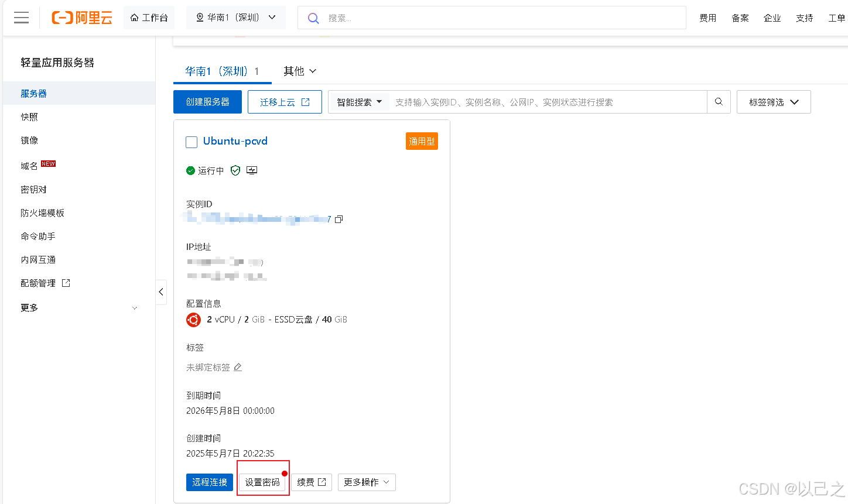Open 快照 in the sidebar menu

[29, 116]
